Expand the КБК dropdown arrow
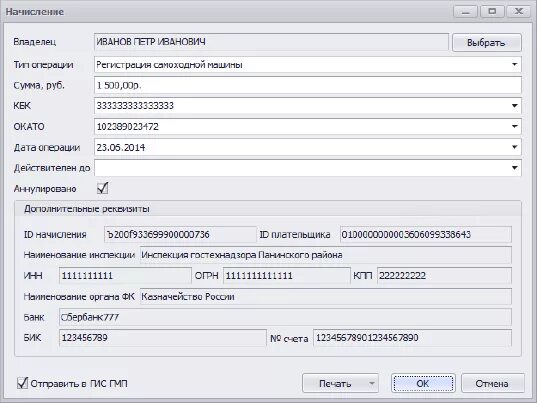This screenshot has height=403, width=537. pos(514,106)
